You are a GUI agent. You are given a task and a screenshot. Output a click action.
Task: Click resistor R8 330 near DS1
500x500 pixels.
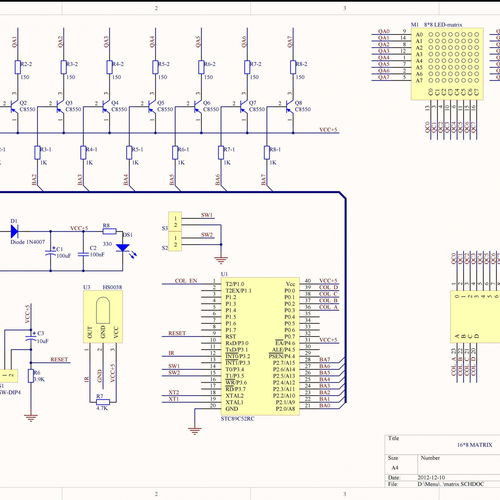[x=109, y=231]
